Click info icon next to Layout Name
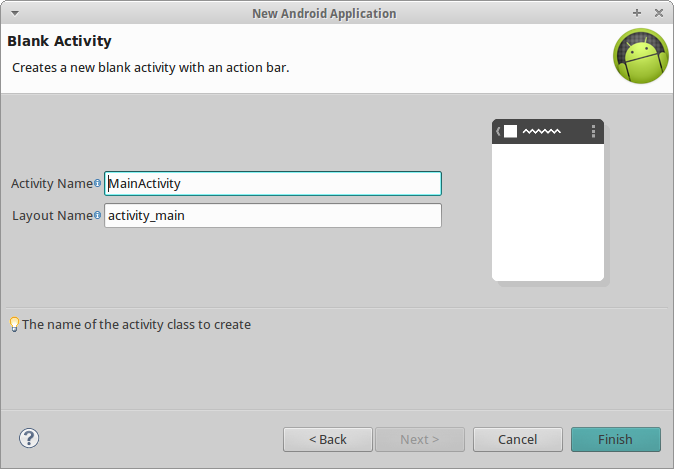This screenshot has height=469, width=674. tap(98, 215)
